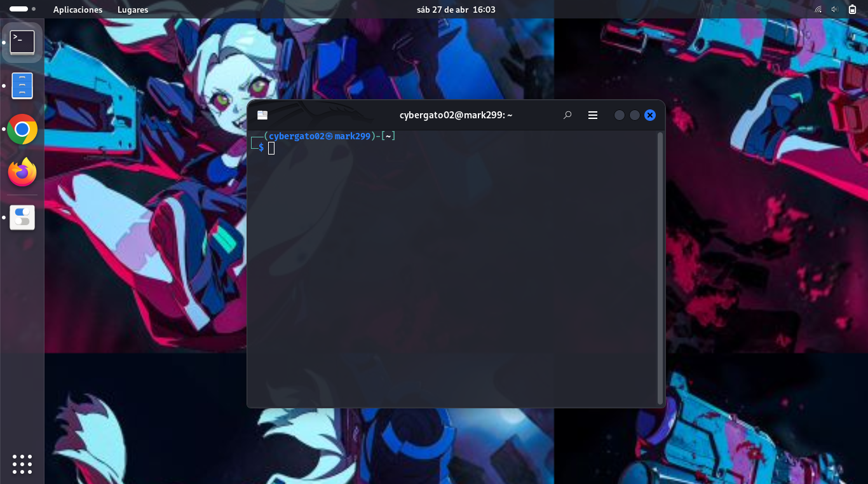Image resolution: width=868 pixels, height=484 pixels.
Task: Click the battery icon in the top bar
Action: pos(852,10)
